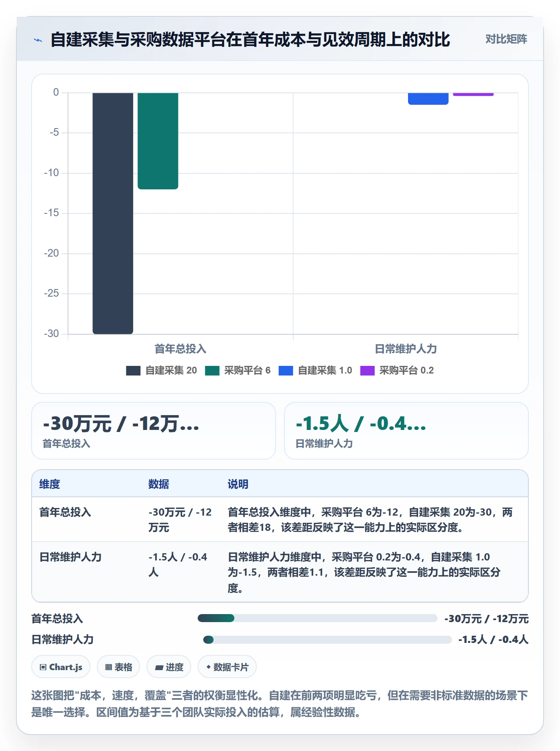Click the 数据卡片 tag chip

[227, 667]
